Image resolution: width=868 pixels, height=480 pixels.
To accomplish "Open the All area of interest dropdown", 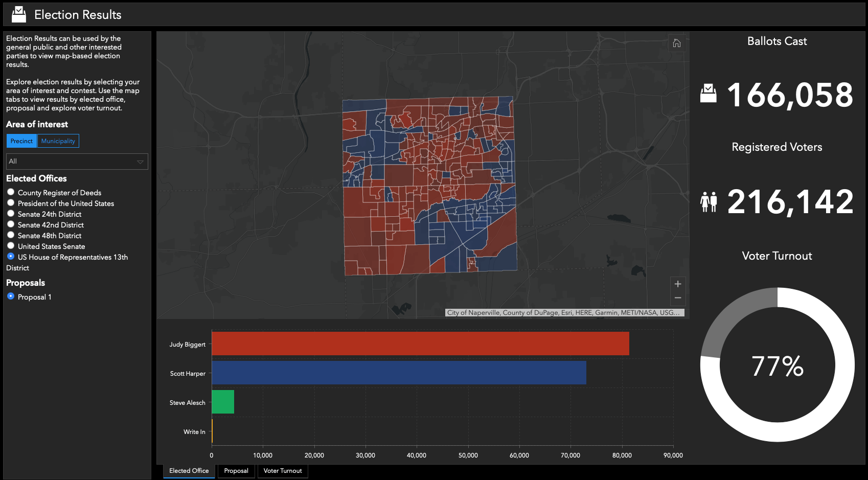I will tap(77, 162).
